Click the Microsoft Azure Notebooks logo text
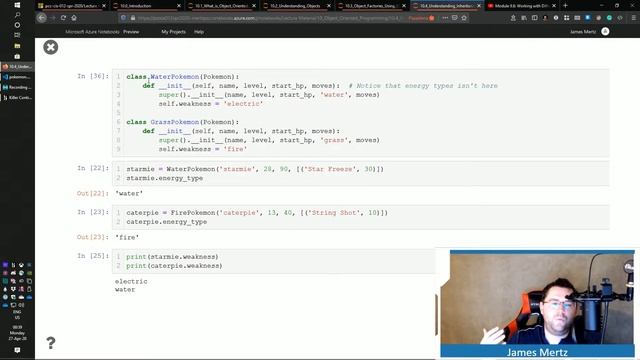This screenshot has width=640, height=360. click(x=92, y=32)
